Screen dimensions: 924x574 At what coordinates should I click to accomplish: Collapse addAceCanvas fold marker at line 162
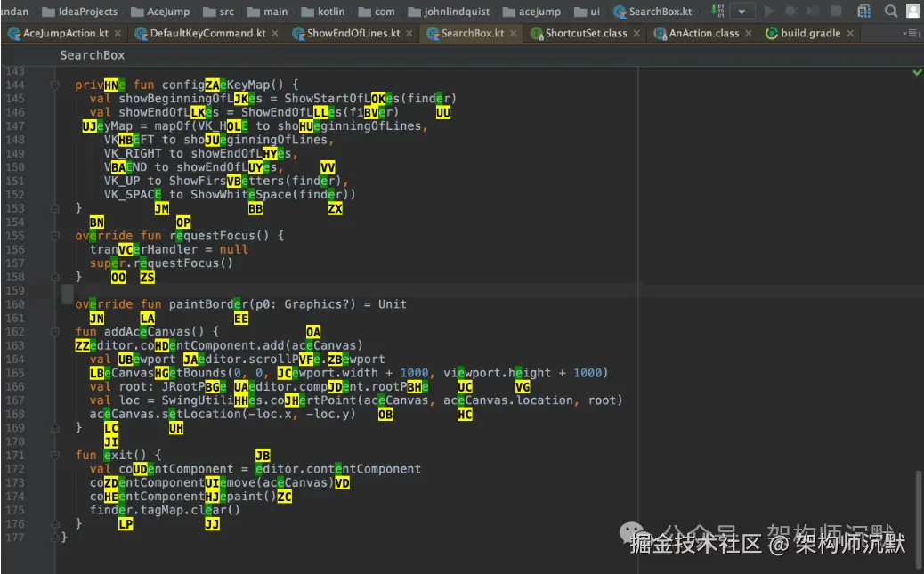click(x=55, y=332)
